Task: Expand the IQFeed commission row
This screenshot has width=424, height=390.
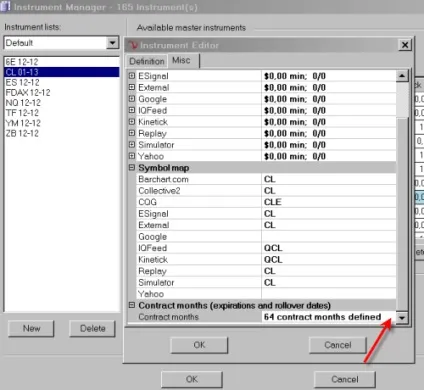Action: coord(132,110)
